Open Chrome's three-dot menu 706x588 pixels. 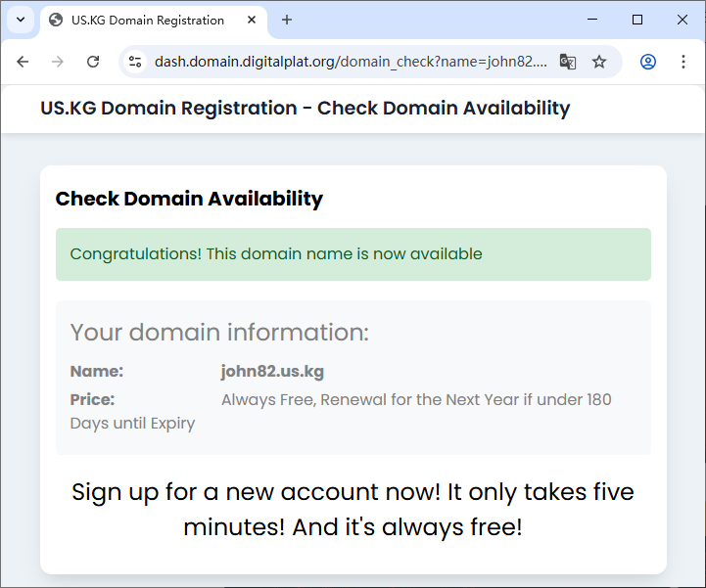pos(683,62)
